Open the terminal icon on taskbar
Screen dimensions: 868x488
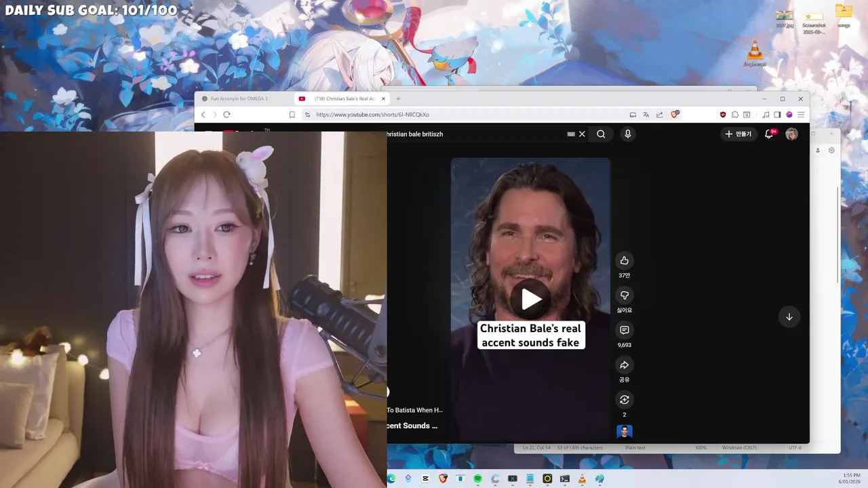564,479
